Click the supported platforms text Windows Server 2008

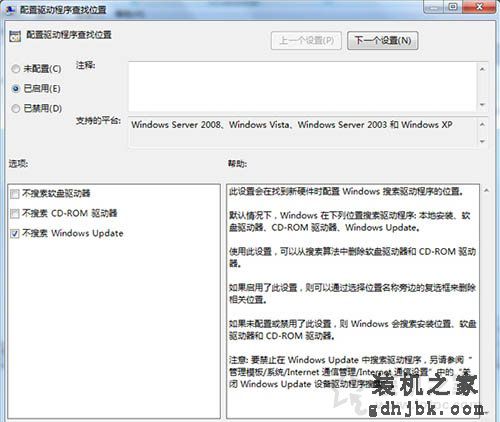[x=176, y=125]
